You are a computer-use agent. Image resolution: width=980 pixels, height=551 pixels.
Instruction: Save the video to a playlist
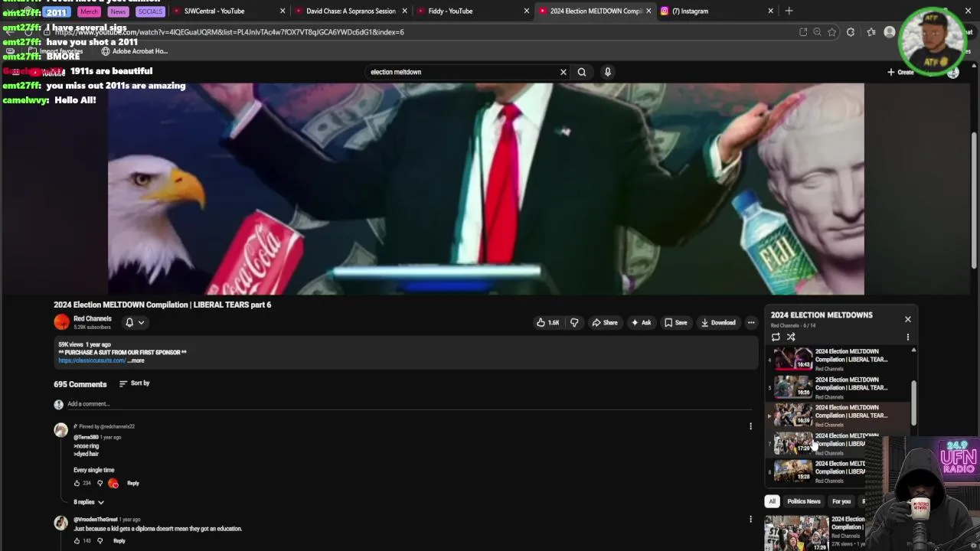click(x=675, y=322)
